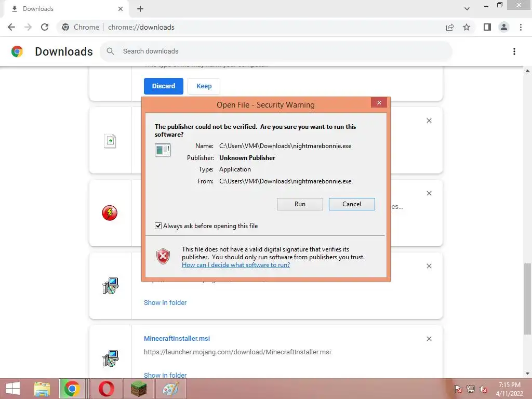The height and width of the screenshot is (399, 532).
Task: Remove MinecraftInstaller.msi from list
Action: (x=429, y=339)
